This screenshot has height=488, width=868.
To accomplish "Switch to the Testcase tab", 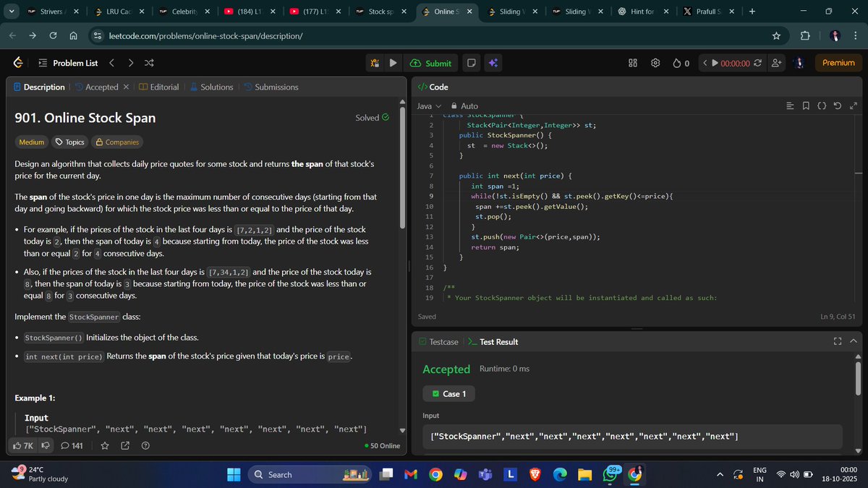I will coord(438,341).
